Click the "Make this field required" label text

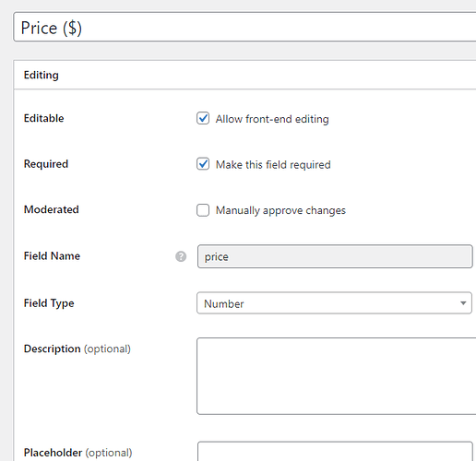pos(273,165)
